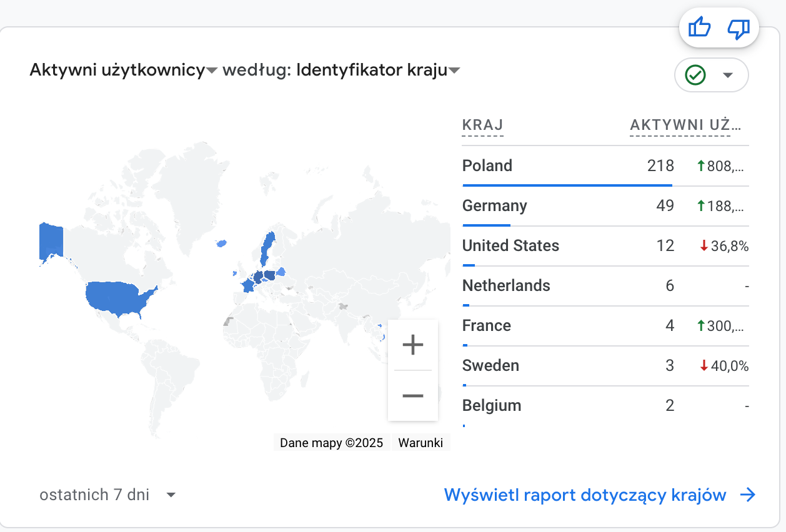The image size is (786, 532).
Task: Click the thumbs up feedback icon
Action: pos(699,27)
